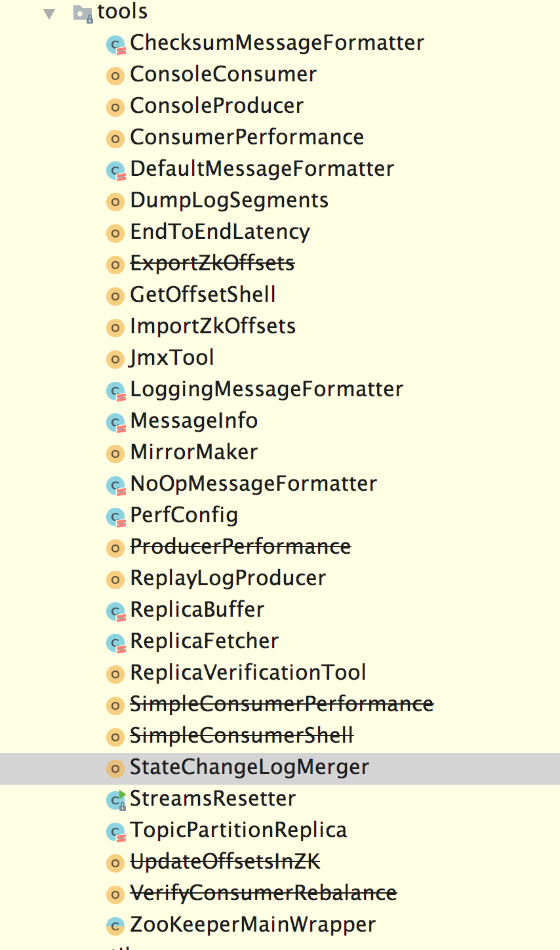Viewport: 560px width, 950px height.
Task: Select the StateChangeLogMerger file
Action: [x=249, y=768]
